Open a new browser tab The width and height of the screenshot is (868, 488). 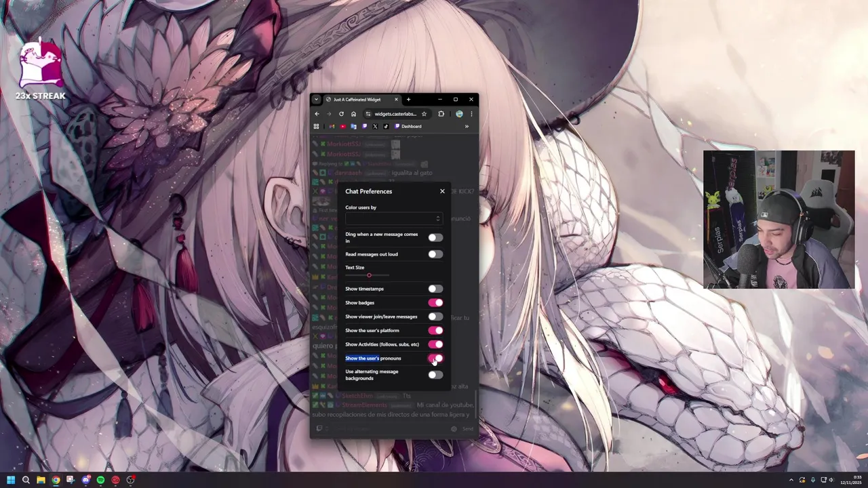pyautogui.click(x=408, y=100)
